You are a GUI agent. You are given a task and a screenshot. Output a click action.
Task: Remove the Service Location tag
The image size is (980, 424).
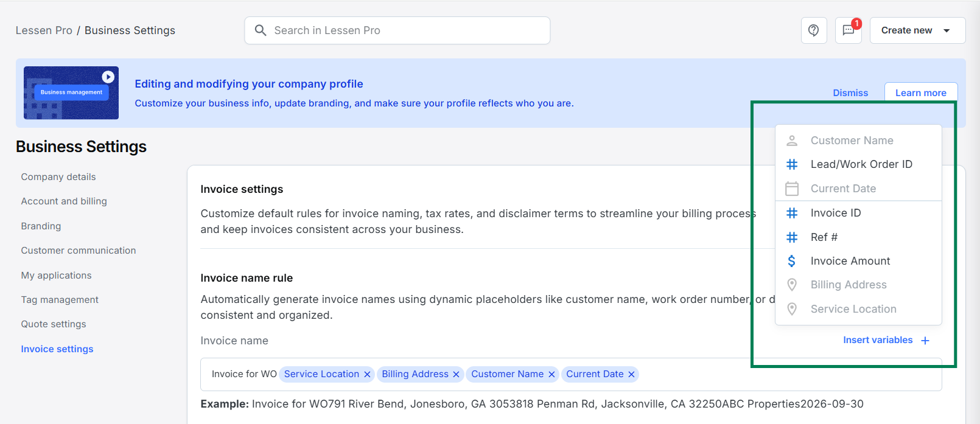[367, 375]
